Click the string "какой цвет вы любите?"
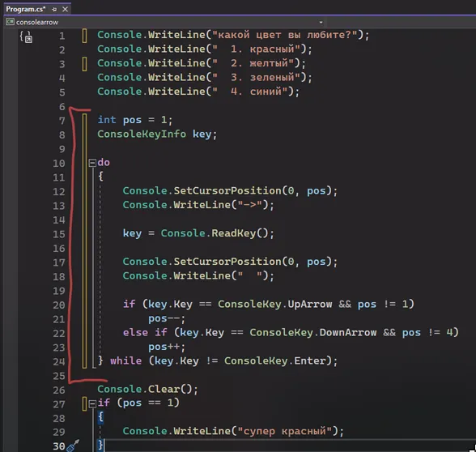Viewport: 476px width, 452px height. click(x=284, y=35)
